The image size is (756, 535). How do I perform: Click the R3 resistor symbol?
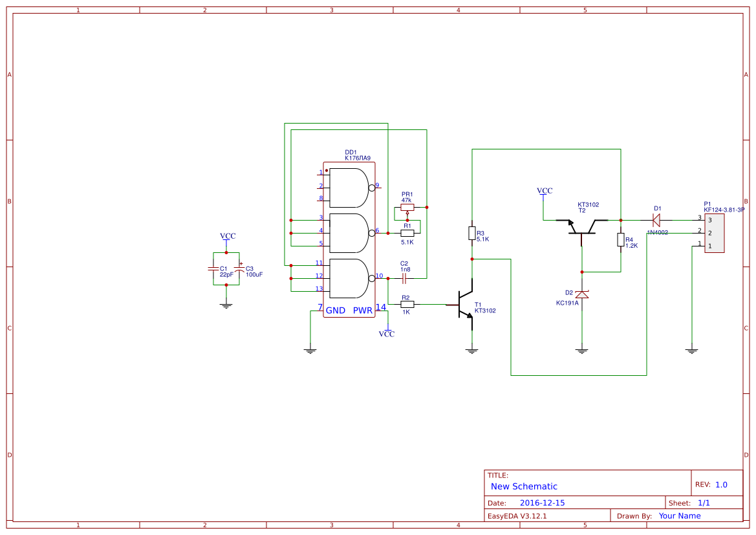tap(472, 234)
